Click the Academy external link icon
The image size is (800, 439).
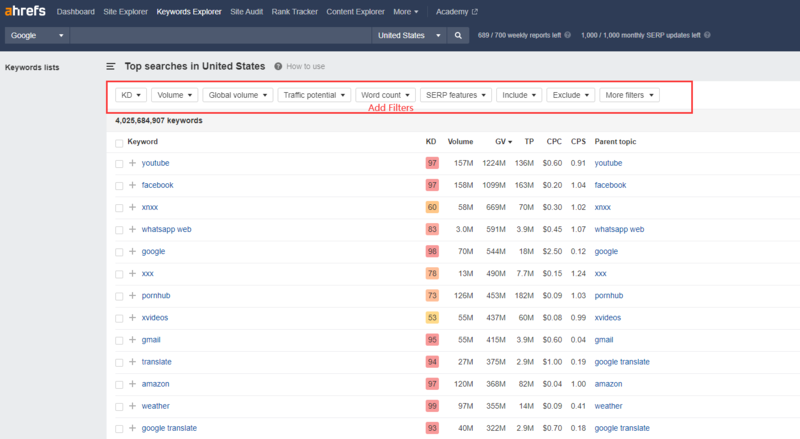pos(474,12)
